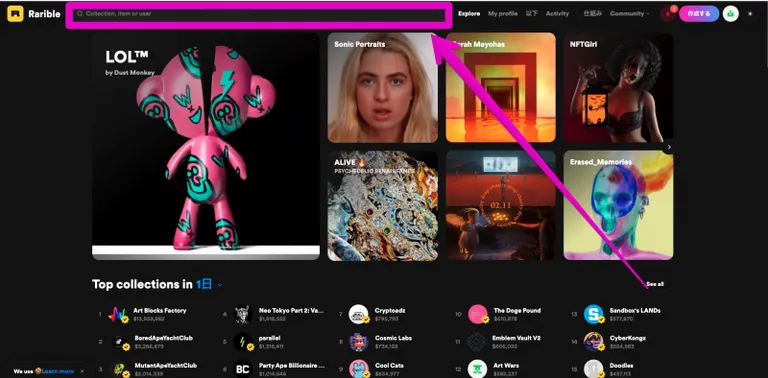
Task: Click the 作成する create button
Action: pos(698,14)
